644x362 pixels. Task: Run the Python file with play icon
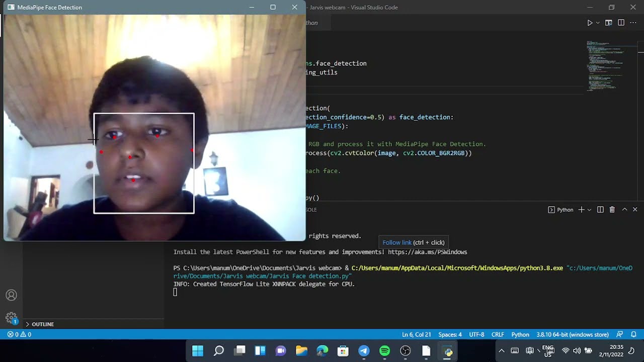click(590, 23)
